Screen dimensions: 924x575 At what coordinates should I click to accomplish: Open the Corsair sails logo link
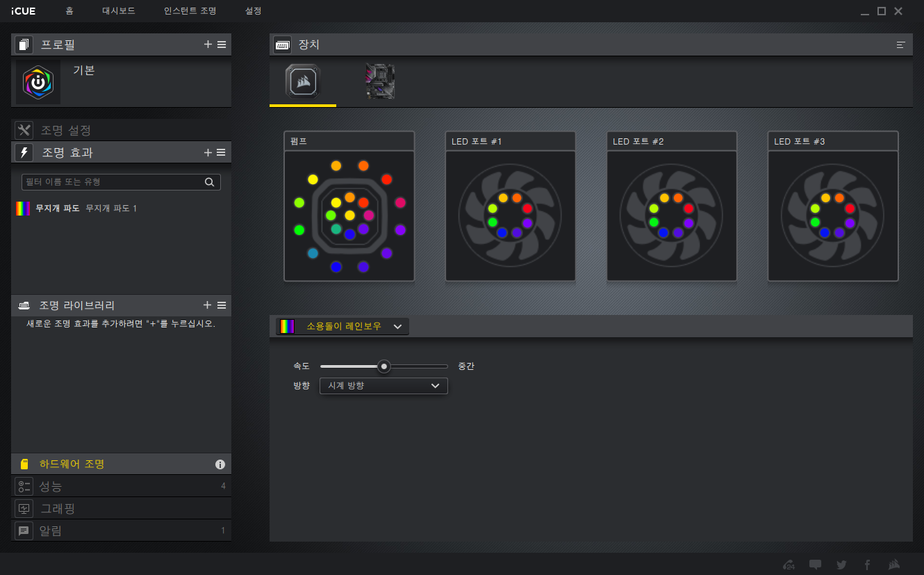[896, 565]
